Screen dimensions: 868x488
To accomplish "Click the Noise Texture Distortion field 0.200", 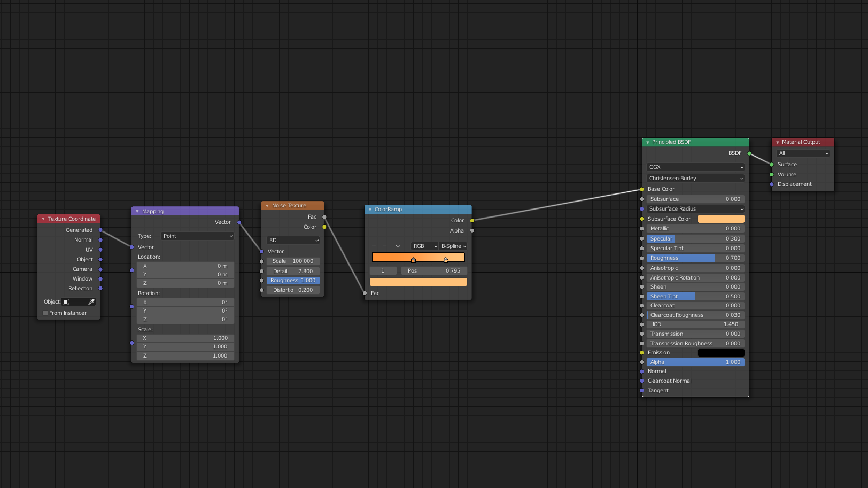I will click(293, 290).
